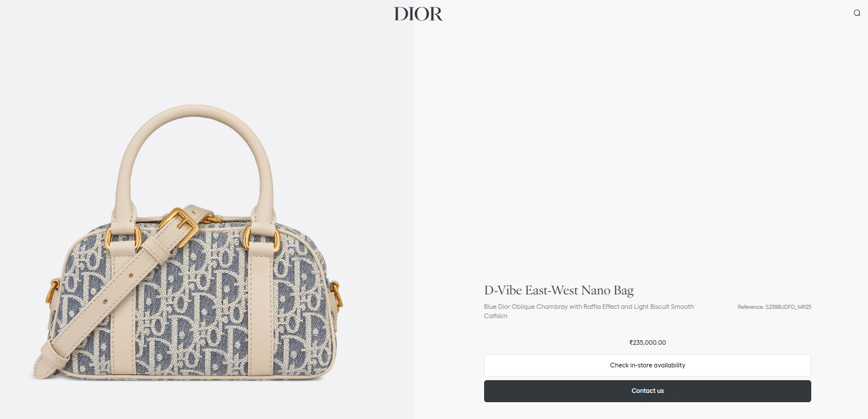
Task: Click the Reference S2388UDFD_M925 text
Action: (x=774, y=307)
